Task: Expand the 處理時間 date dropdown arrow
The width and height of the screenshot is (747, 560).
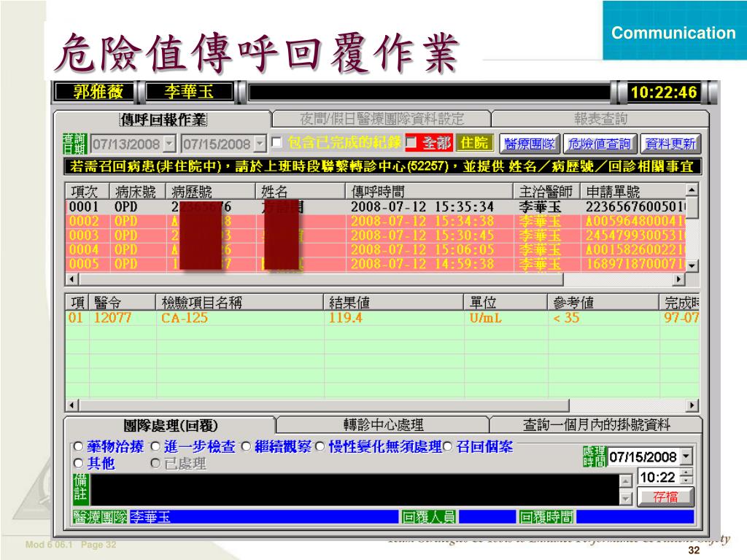Action: pos(686,456)
